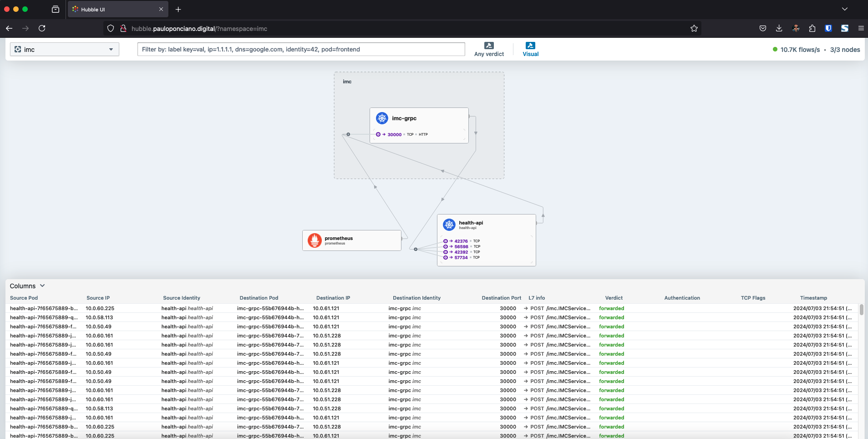Click the imc-grpc Kubernetes service icon
Screen dimensions: 868x439
382,118
